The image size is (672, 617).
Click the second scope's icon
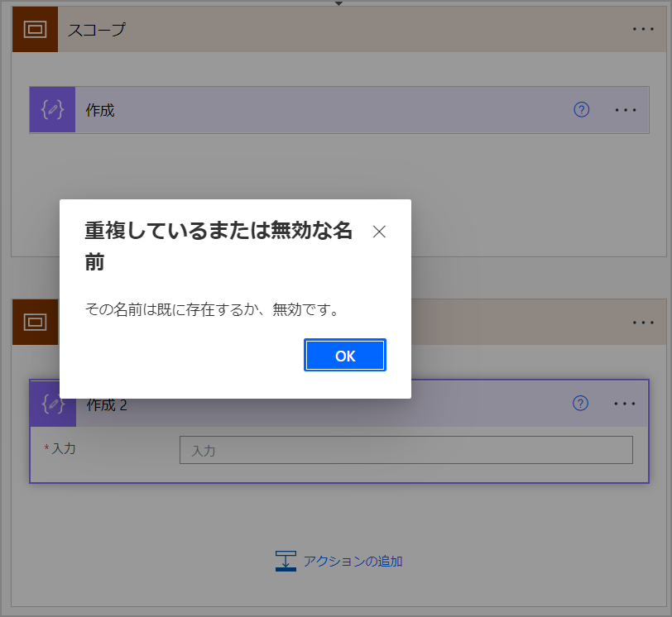coord(35,322)
